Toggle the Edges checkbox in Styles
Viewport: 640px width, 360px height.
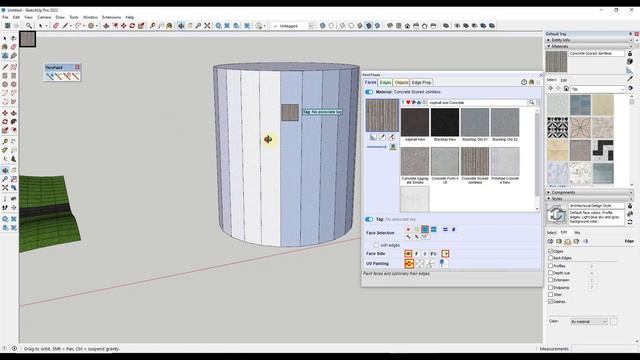coord(550,251)
